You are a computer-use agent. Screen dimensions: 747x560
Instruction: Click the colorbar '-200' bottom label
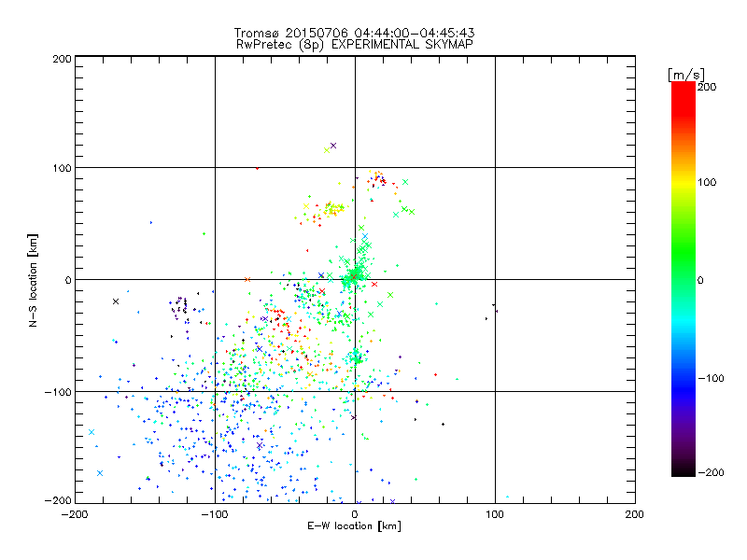coord(711,472)
